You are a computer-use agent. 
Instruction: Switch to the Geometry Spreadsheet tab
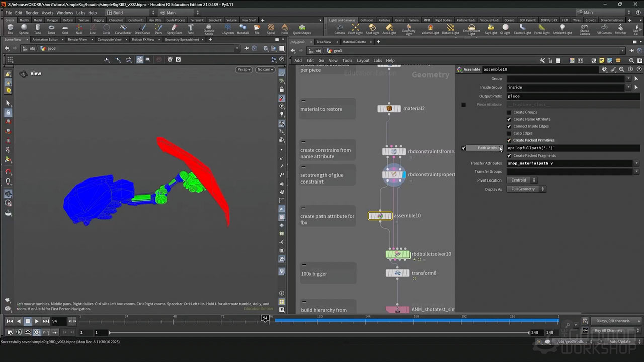coord(182,39)
